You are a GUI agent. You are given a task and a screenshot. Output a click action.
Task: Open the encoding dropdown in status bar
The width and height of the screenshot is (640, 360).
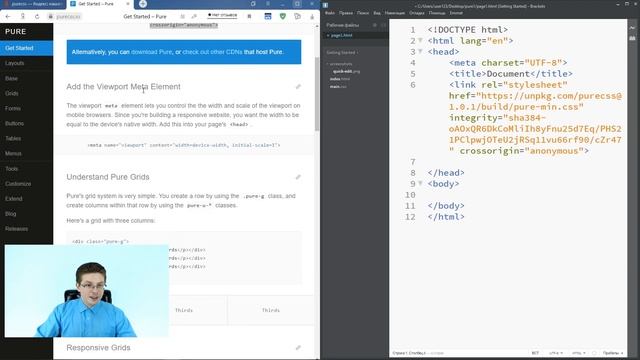coord(556,353)
